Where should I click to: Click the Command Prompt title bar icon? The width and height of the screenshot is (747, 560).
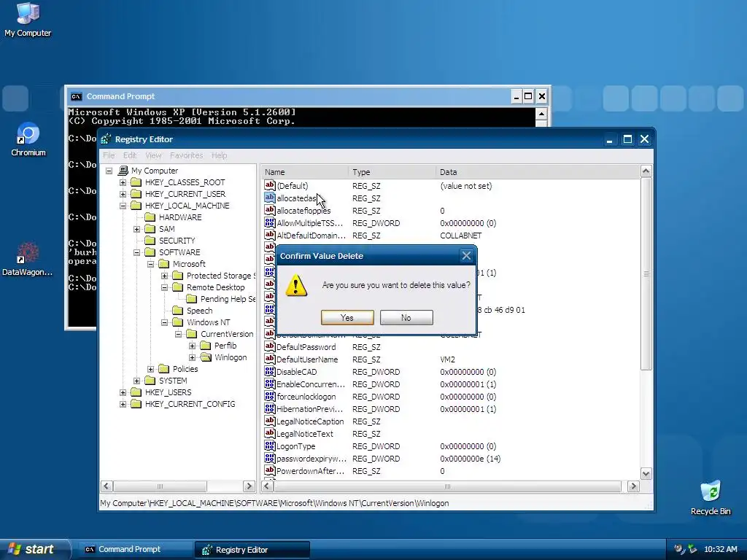[x=76, y=97]
